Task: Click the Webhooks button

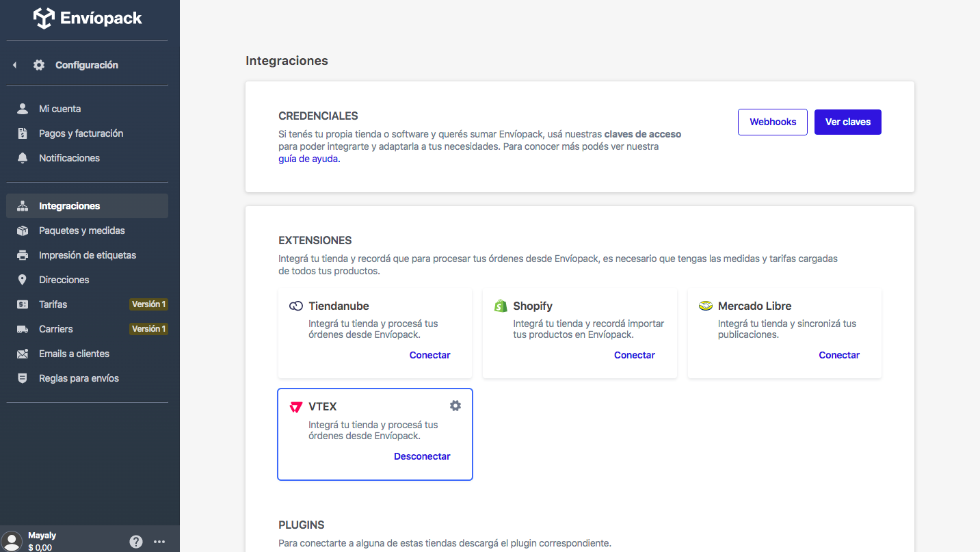Action: 773,122
